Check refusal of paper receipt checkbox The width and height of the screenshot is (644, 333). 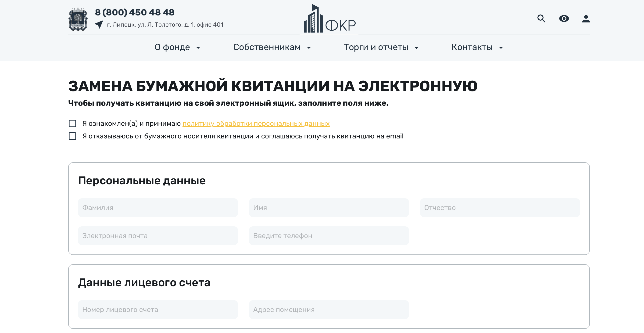pyautogui.click(x=72, y=136)
